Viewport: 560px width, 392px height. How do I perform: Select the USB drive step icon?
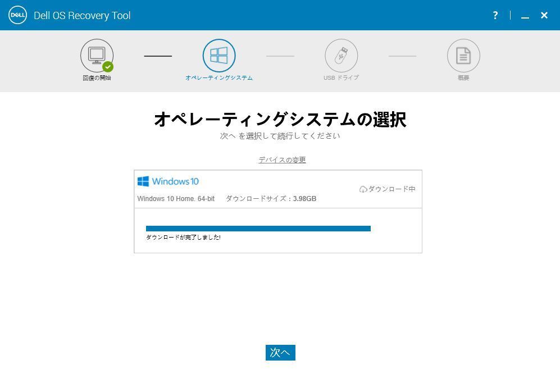point(341,56)
